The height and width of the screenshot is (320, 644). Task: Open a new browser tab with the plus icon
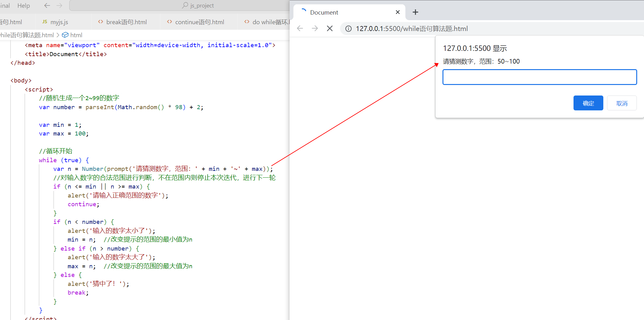415,12
